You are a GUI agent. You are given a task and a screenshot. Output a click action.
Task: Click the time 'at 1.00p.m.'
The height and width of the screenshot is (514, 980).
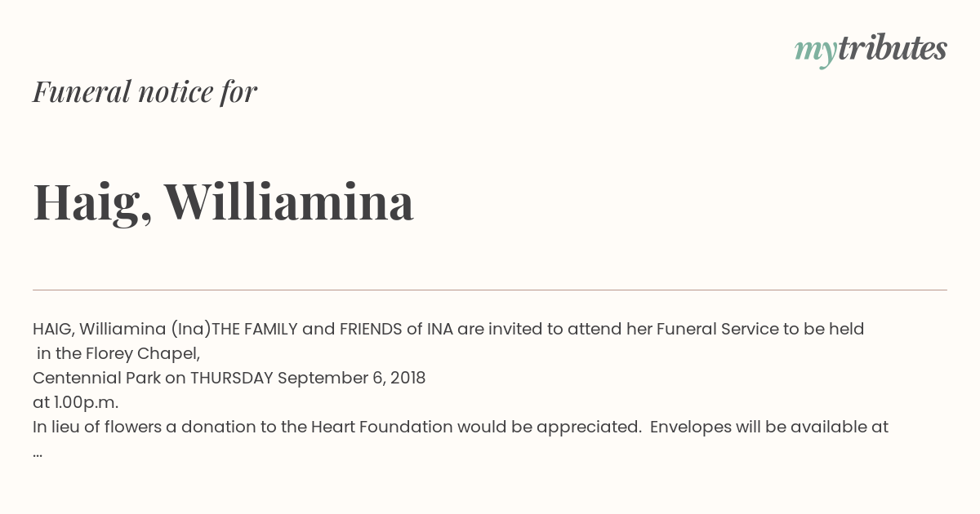point(76,403)
